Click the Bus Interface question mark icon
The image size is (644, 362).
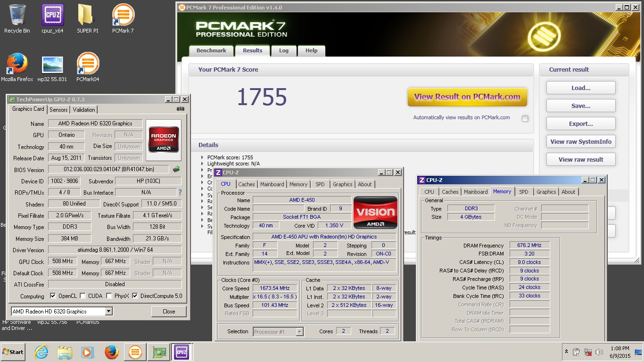(180, 192)
